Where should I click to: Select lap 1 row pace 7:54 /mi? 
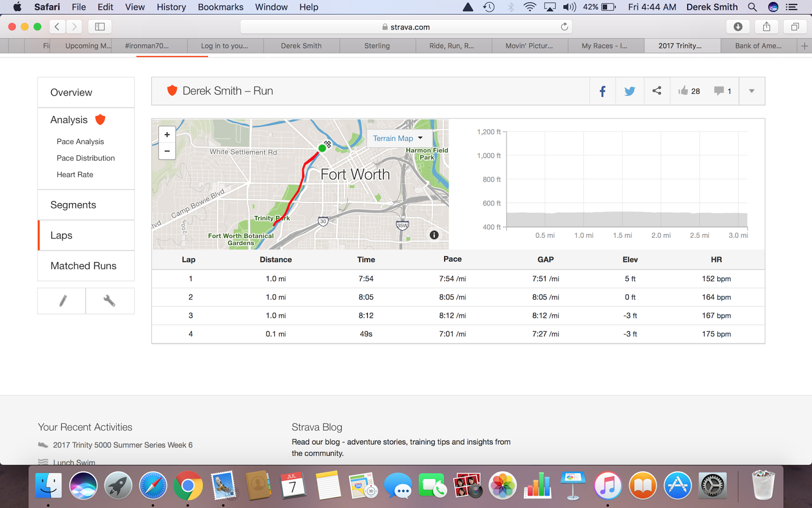click(x=453, y=279)
